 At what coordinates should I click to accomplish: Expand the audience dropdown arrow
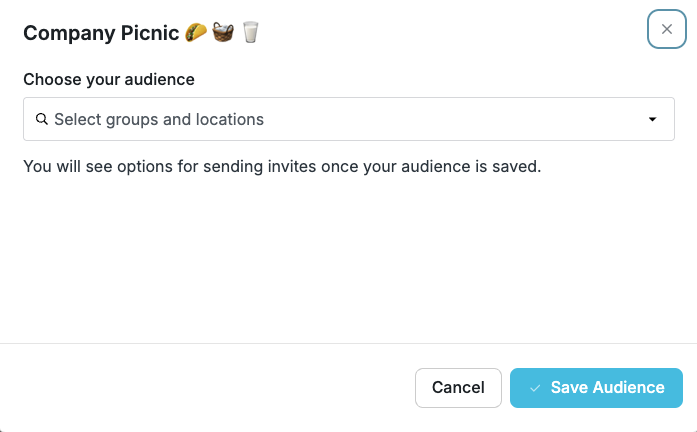point(652,119)
